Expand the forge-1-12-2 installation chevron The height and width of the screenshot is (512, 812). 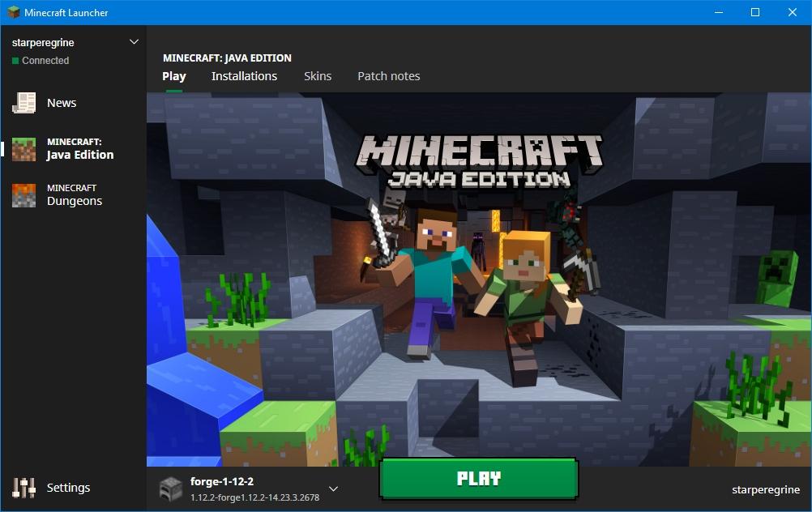point(334,489)
